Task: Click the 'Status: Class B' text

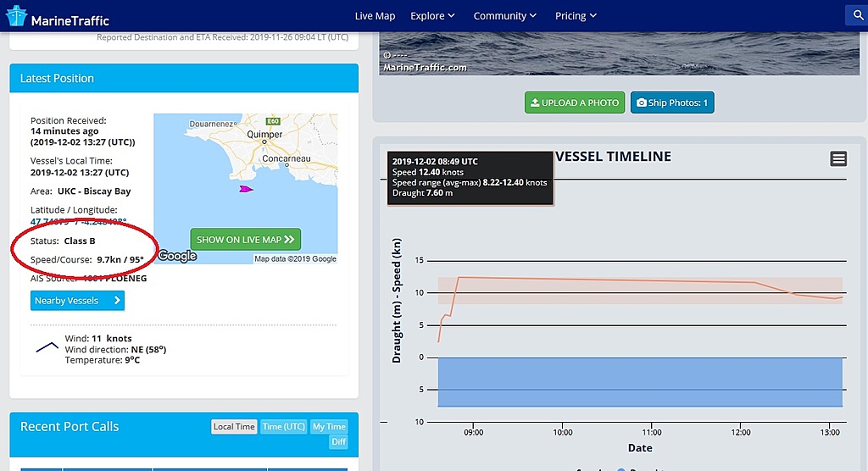Action: click(x=63, y=241)
